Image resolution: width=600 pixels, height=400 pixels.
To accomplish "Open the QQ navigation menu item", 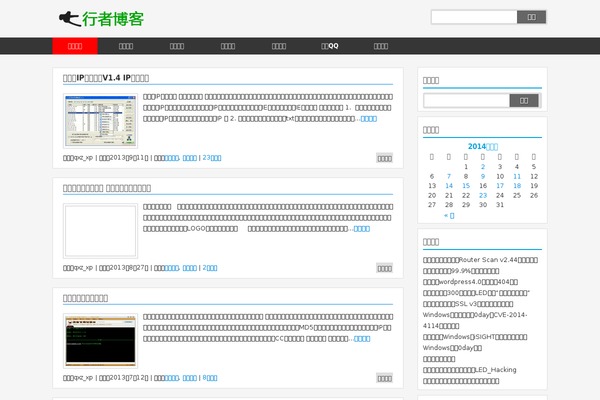I will click(x=329, y=46).
